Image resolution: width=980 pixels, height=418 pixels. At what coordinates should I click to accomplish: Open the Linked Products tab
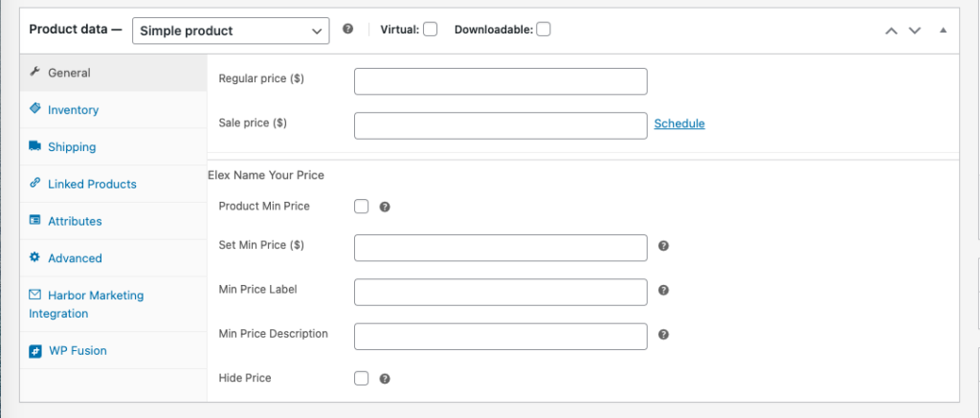coord(92,184)
